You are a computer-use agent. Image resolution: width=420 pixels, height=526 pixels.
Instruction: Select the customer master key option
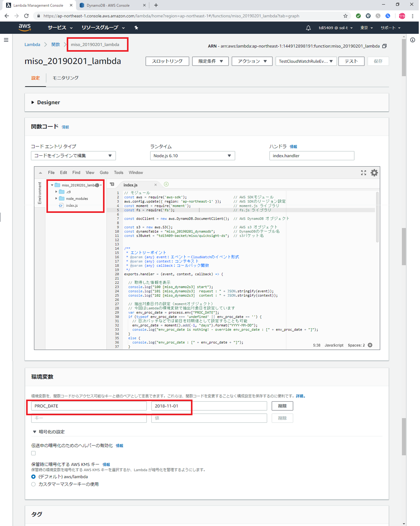[x=34, y=484]
